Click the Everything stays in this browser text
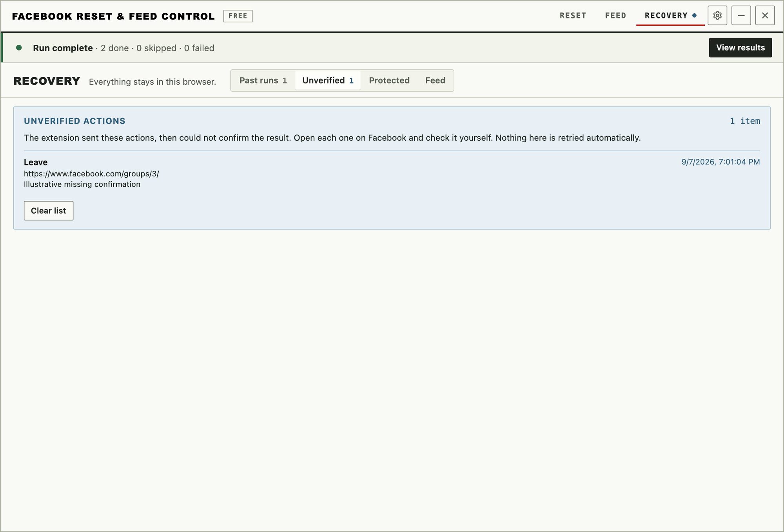 click(152, 82)
